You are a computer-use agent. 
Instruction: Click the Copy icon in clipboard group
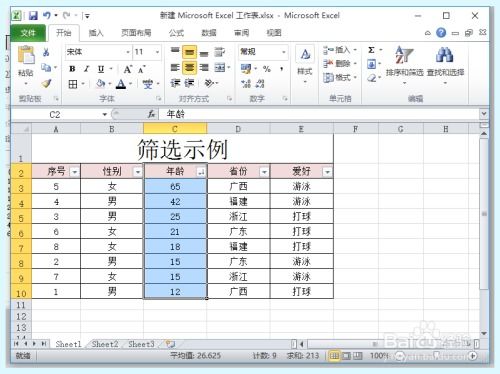(x=46, y=68)
